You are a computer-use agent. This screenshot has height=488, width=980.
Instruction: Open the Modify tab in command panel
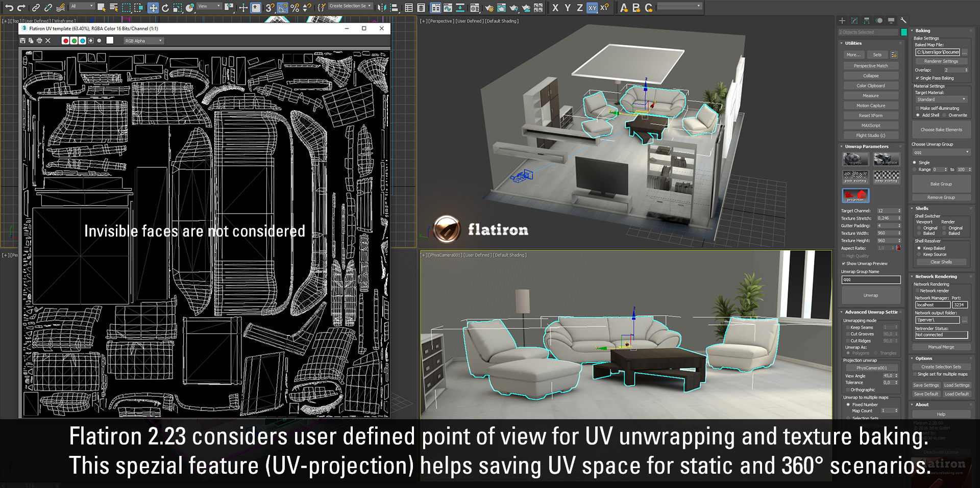pyautogui.click(x=854, y=21)
